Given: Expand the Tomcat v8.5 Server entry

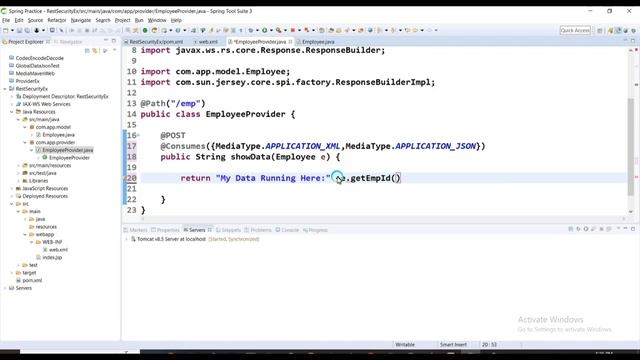Looking at the screenshot, I should pos(126,239).
